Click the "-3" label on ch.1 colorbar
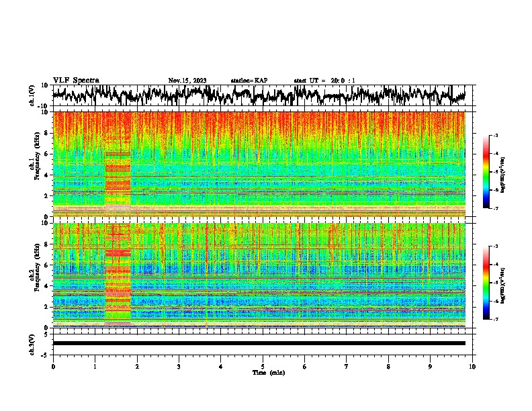Viewport: 532px width, 411px height. pos(496,136)
